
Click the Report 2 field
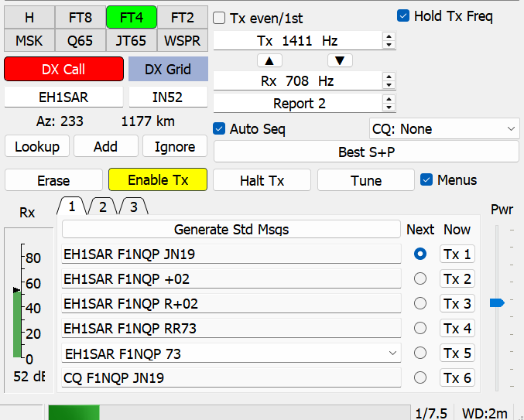coord(298,103)
